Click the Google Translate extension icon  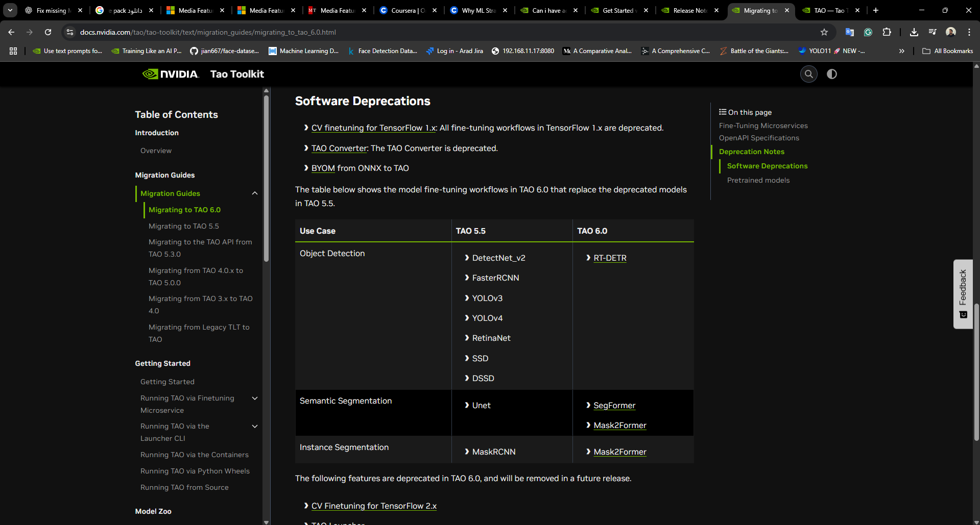pos(850,32)
